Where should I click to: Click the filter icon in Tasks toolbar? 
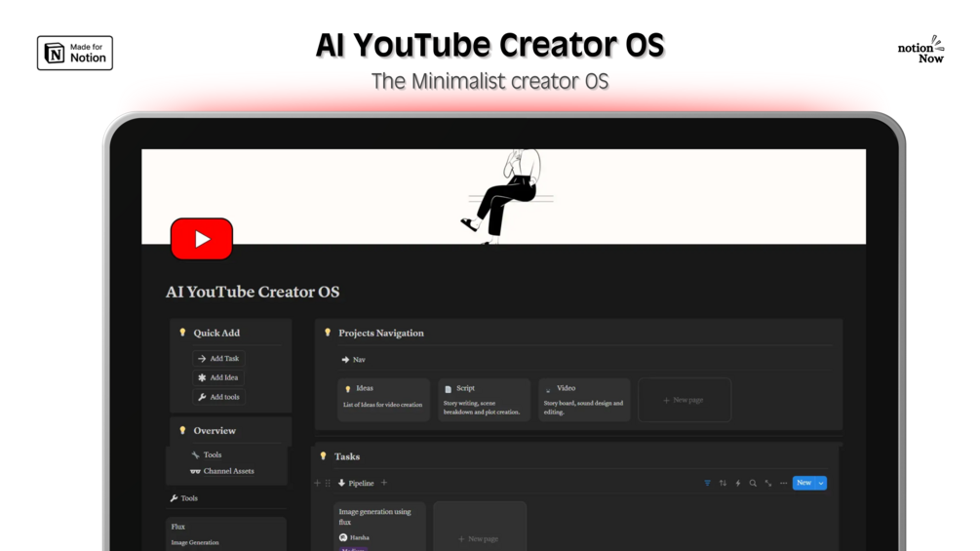[x=708, y=483]
